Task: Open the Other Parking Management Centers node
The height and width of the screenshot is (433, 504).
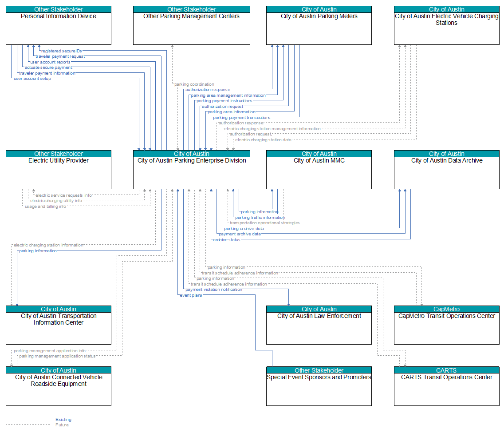Action: click(x=192, y=25)
